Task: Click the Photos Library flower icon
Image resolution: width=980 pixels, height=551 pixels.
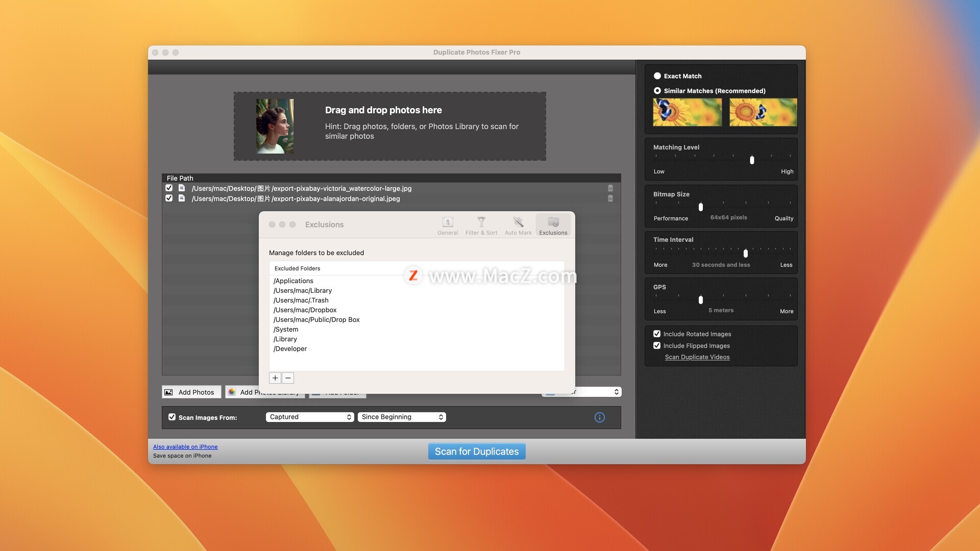Action: pos(232,392)
